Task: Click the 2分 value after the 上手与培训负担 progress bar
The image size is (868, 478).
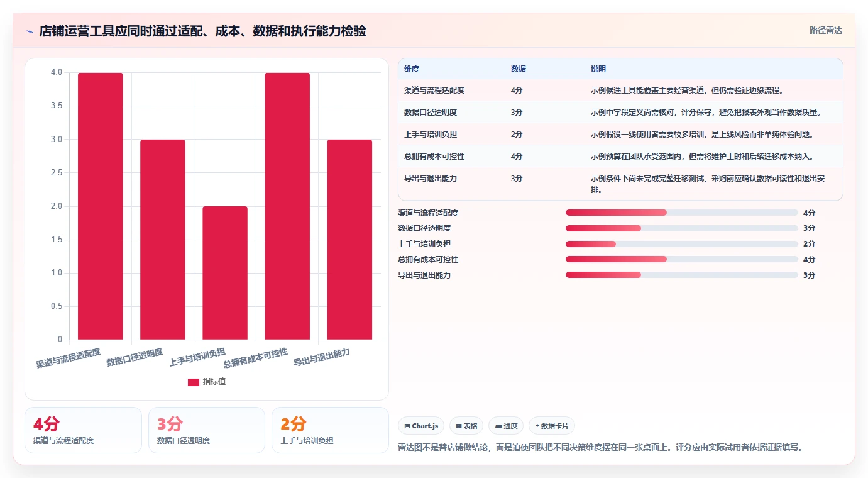Action: [809, 244]
